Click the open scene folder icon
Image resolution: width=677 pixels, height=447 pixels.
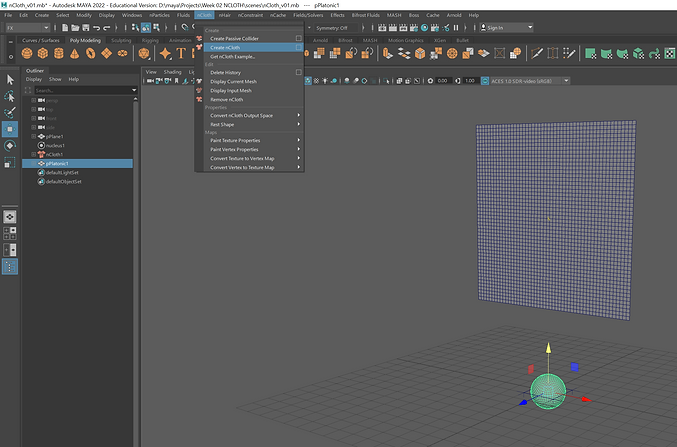(x=75, y=28)
